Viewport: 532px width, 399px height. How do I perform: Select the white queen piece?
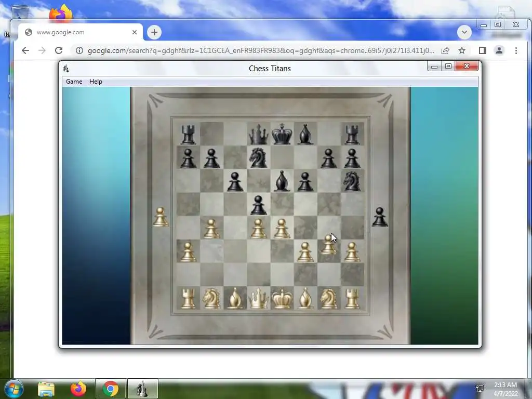[259, 299]
